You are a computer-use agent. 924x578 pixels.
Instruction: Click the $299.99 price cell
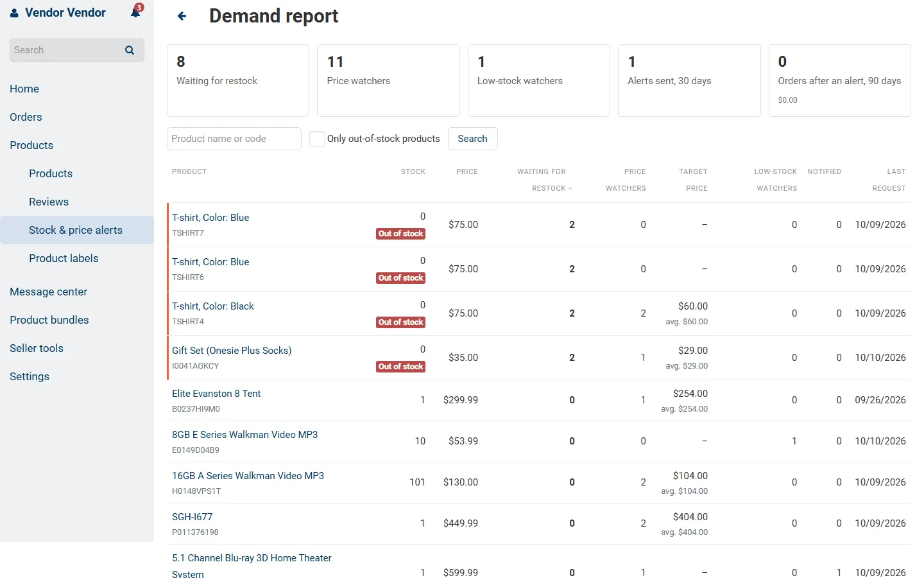(x=461, y=400)
